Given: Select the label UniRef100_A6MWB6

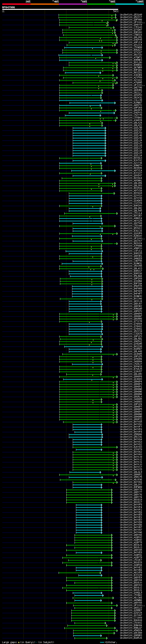Looking at the screenshot, I should click(x=131, y=600).
